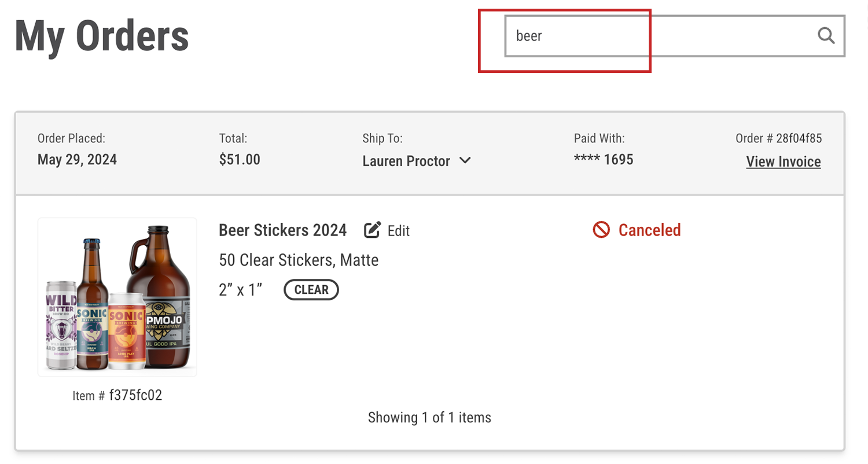Click the May 29, 2024 order date

coord(77,160)
